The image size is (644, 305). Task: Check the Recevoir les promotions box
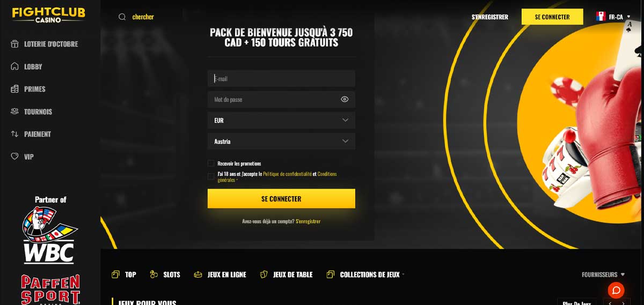pyautogui.click(x=211, y=163)
